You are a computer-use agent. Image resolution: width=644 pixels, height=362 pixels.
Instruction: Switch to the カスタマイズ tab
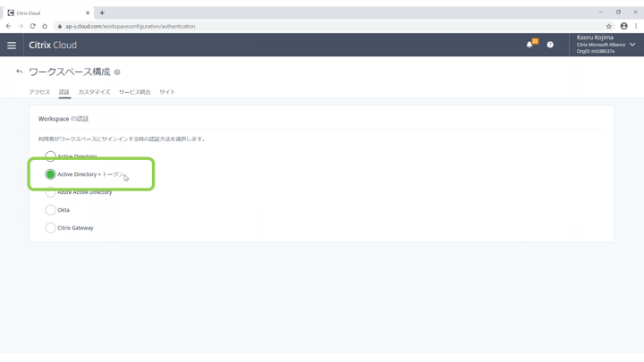pyautogui.click(x=94, y=92)
